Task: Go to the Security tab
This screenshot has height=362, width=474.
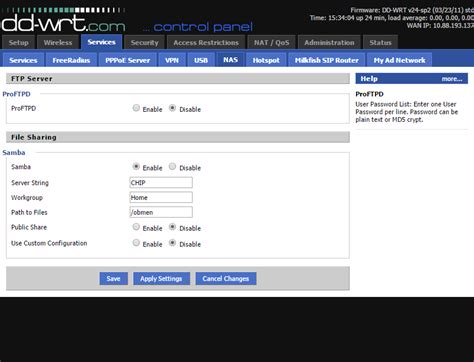Action: [x=144, y=42]
